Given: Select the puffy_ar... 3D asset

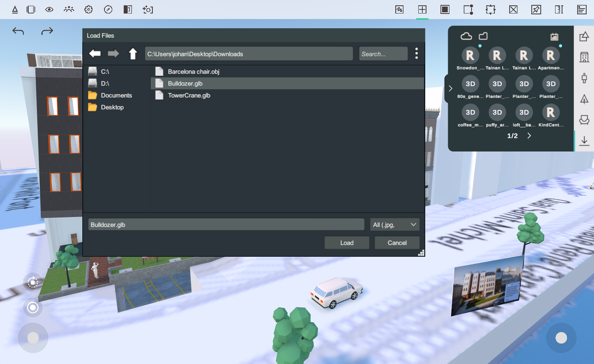Looking at the screenshot, I should [497, 116].
